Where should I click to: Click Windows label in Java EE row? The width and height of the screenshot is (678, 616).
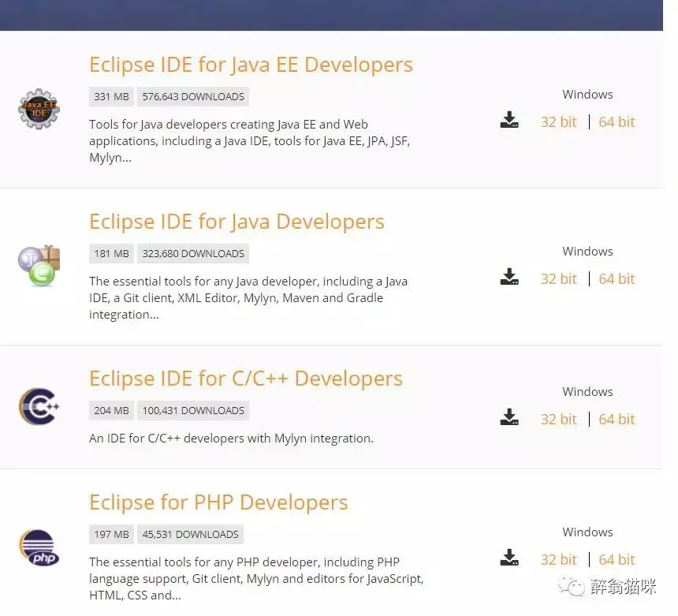pos(587,95)
